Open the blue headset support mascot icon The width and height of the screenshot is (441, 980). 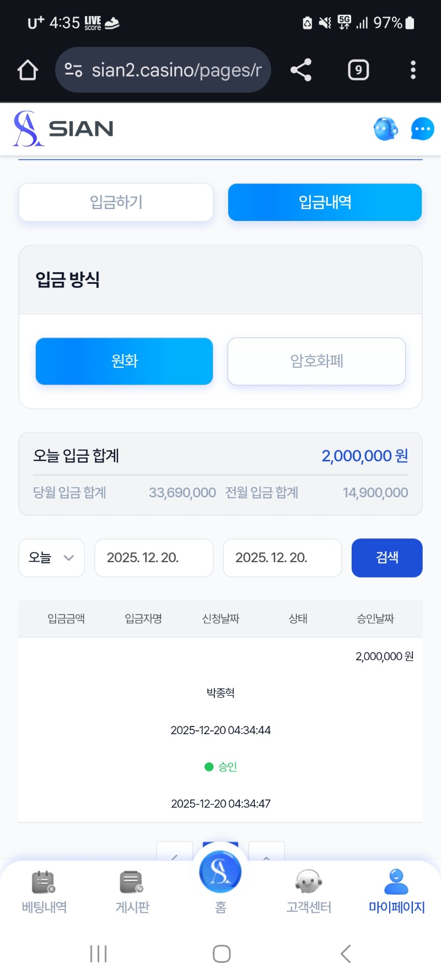click(x=385, y=129)
